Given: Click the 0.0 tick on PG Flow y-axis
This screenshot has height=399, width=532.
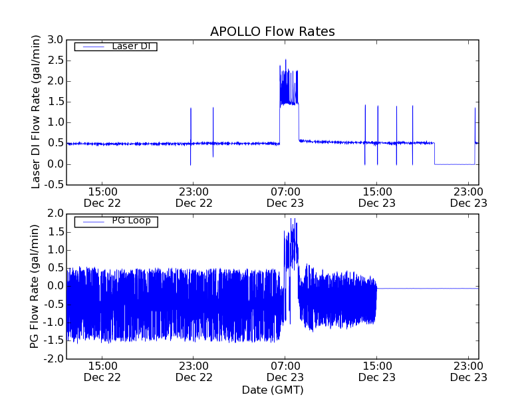Looking at the screenshot, I should 55,286.
